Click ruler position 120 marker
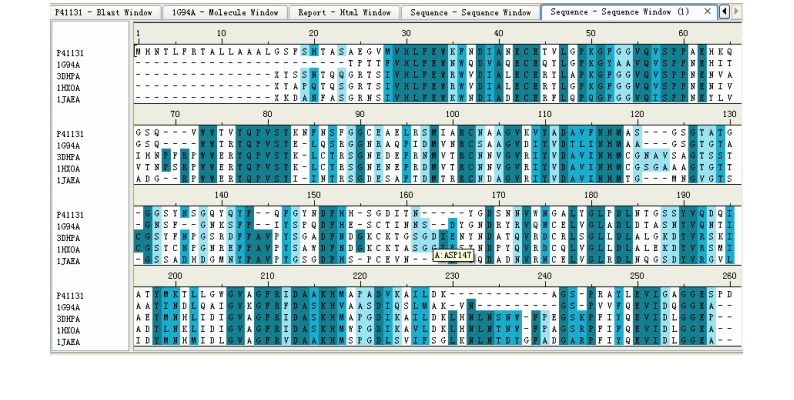794x400 pixels. click(x=637, y=114)
